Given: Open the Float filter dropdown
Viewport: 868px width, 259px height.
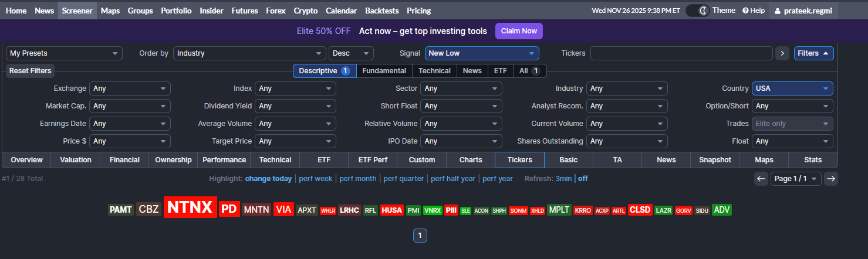Looking at the screenshot, I should (x=792, y=141).
